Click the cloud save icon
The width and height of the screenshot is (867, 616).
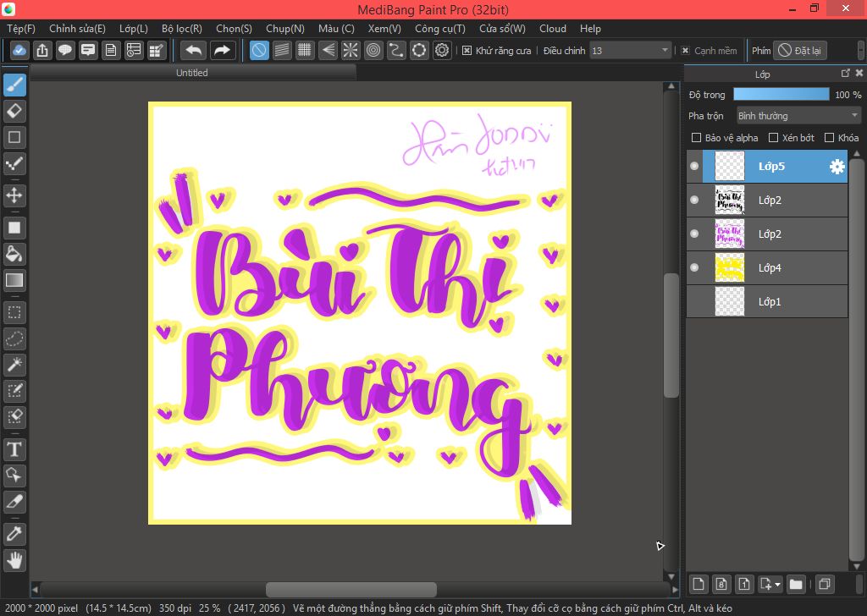[x=19, y=50]
